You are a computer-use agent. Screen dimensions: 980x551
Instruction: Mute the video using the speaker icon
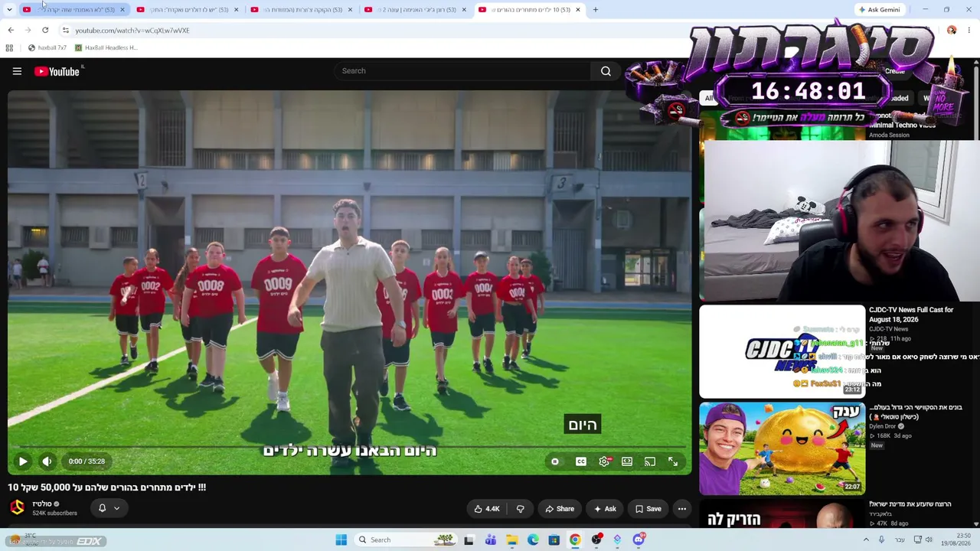click(47, 461)
